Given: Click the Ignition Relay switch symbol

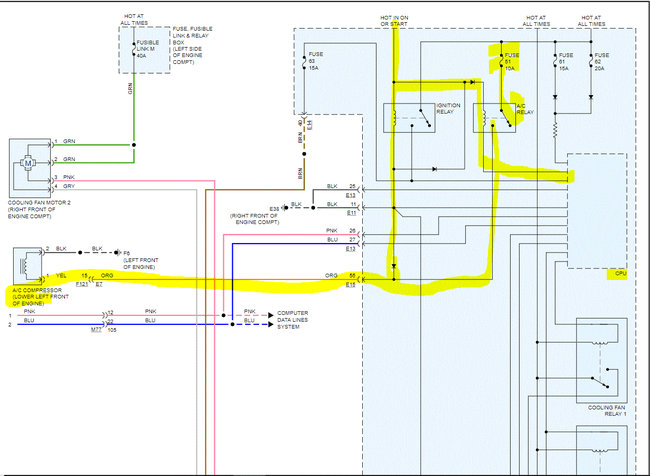Looking at the screenshot, I should coord(425,118).
